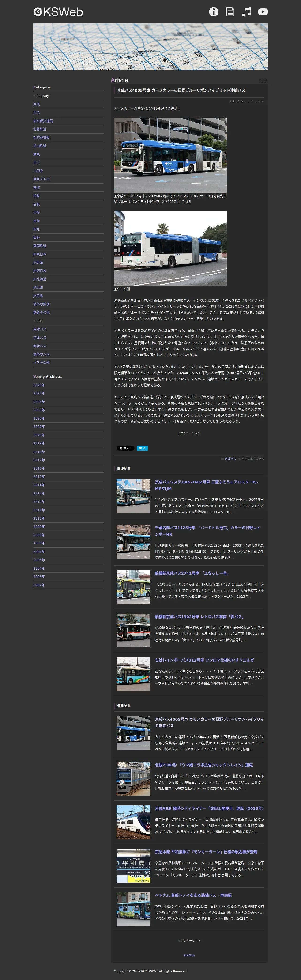Collapse the Bus category group

click(38, 321)
